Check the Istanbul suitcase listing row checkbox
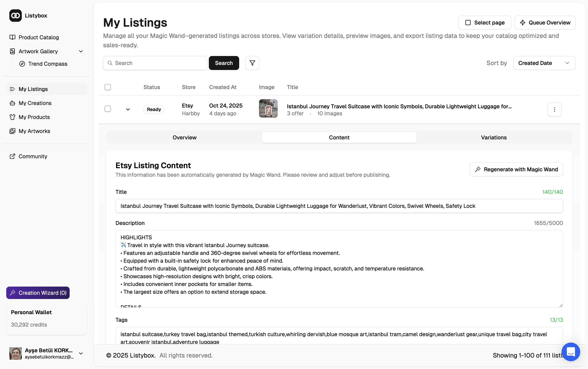 click(x=108, y=109)
